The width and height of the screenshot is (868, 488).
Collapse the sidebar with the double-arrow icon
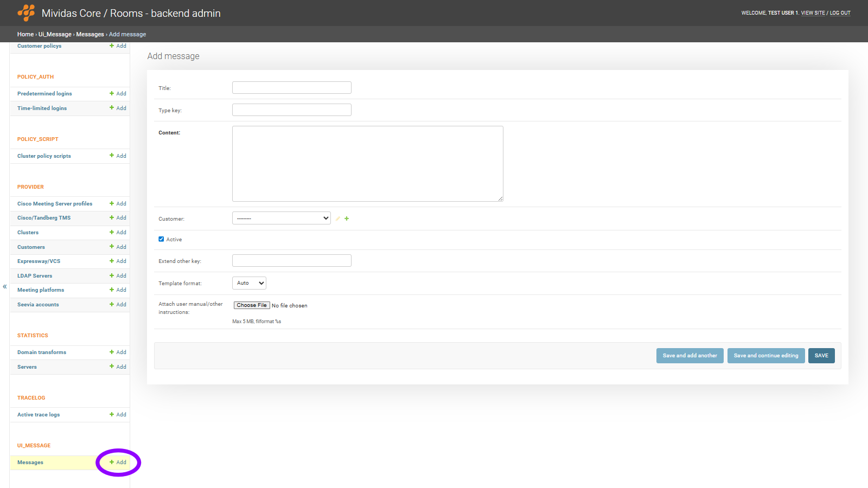(5, 286)
